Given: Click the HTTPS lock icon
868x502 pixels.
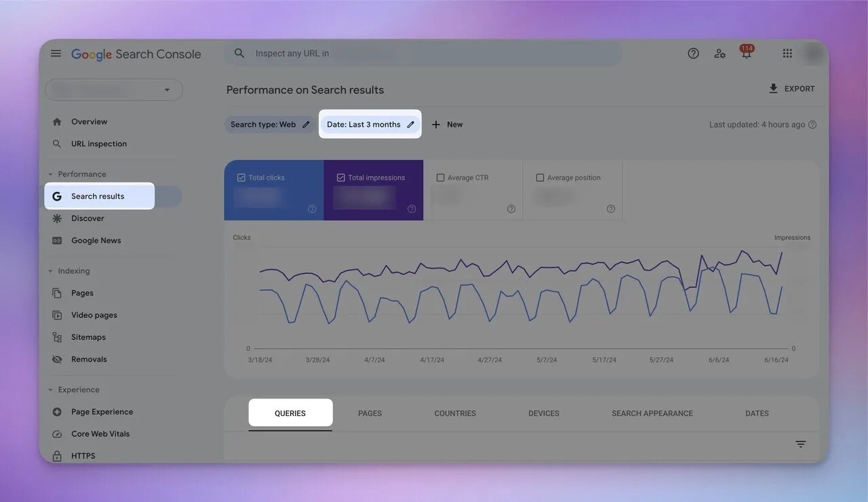Looking at the screenshot, I should click(57, 456).
